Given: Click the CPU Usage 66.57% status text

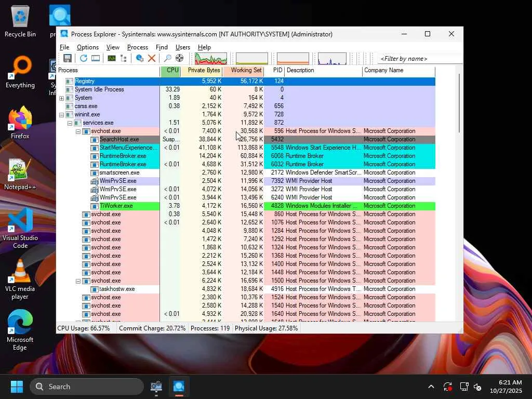Looking at the screenshot, I should [84, 328].
